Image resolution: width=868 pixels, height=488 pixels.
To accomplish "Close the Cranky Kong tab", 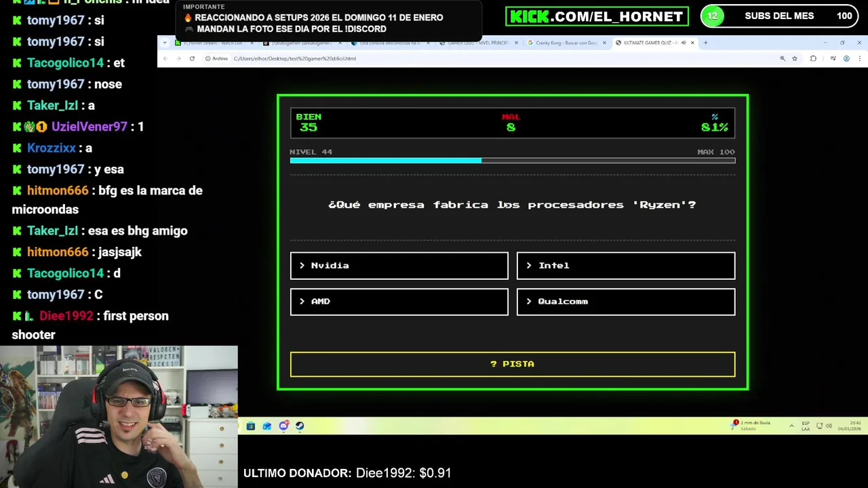I will [x=604, y=43].
